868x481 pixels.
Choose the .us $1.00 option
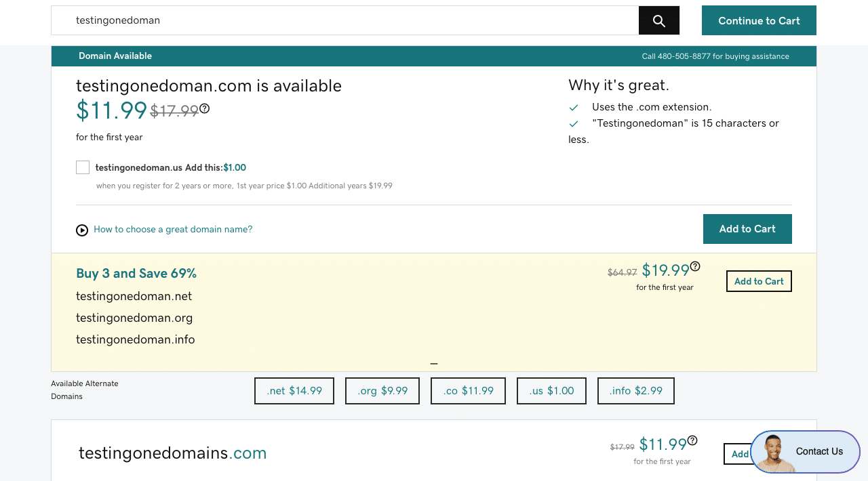pos(551,391)
